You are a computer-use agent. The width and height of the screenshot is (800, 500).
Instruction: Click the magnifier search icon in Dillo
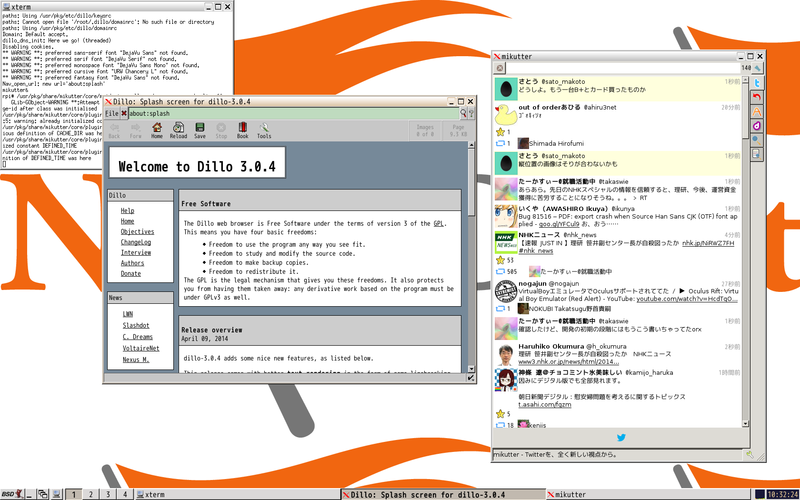tap(463, 113)
